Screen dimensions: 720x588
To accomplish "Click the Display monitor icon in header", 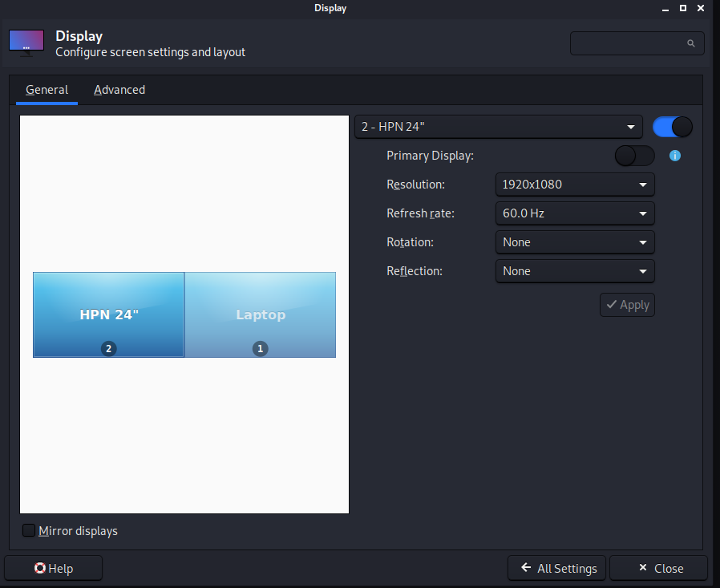I will pos(26,43).
